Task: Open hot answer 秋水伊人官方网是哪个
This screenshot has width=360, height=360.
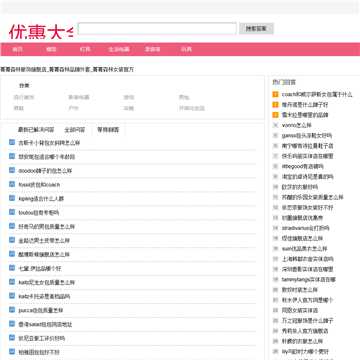Action: point(307,300)
